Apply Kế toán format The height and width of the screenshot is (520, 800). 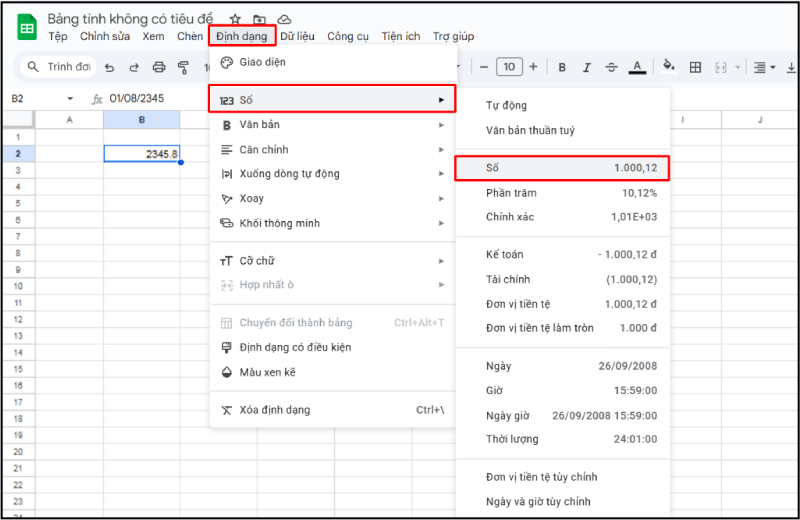[562, 254]
